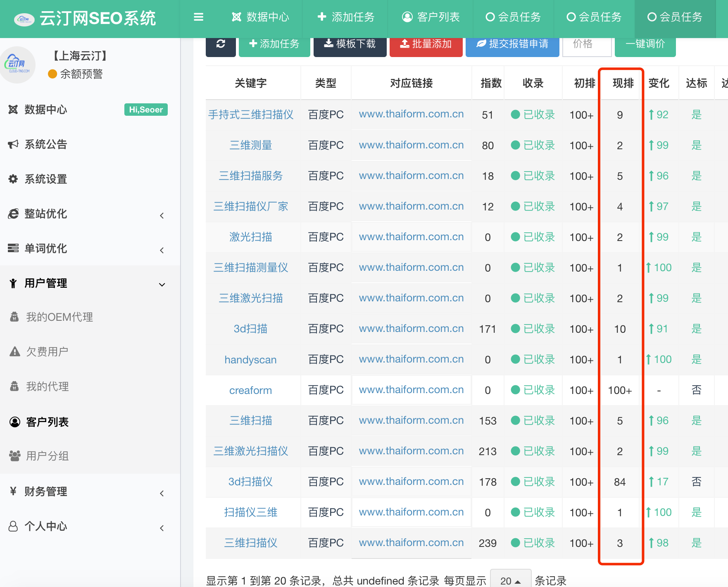The height and width of the screenshot is (587, 728).
Task: Click the 指数 column header
Action: [x=491, y=83]
